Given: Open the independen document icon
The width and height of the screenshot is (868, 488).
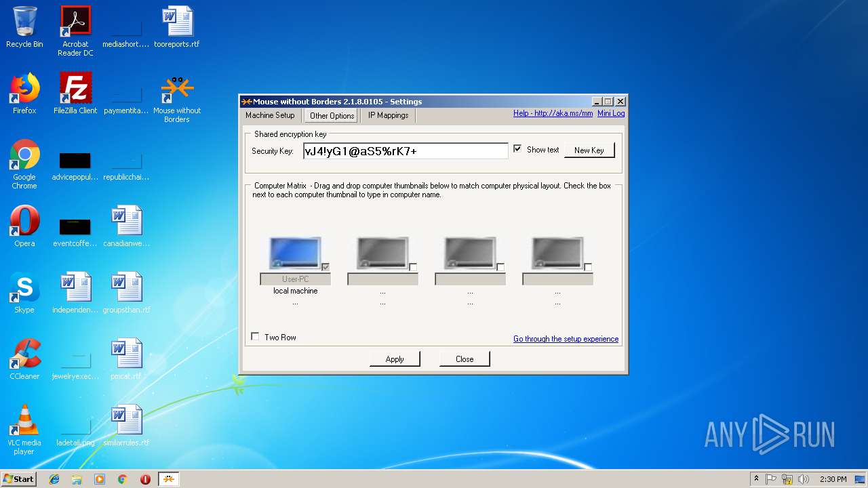Looking at the screenshot, I should pos(75,293).
